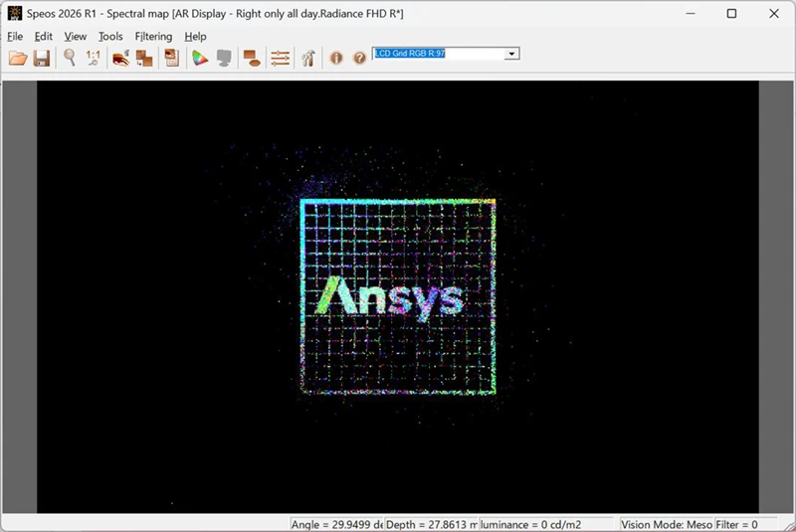Click the picture report toolbar icon
This screenshot has height=532, width=796.
coord(171,59)
